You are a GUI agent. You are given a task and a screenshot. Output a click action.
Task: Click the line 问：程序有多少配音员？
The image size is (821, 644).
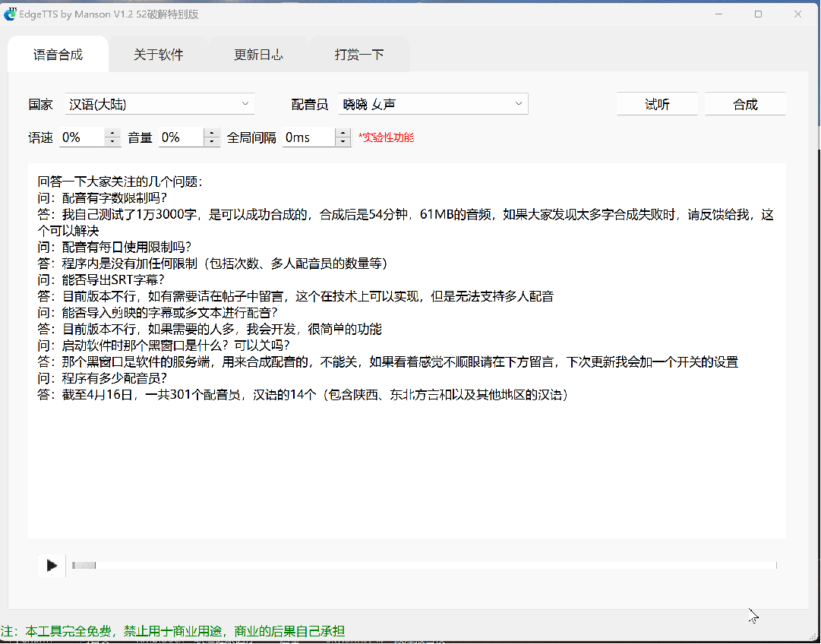pyautogui.click(x=102, y=378)
